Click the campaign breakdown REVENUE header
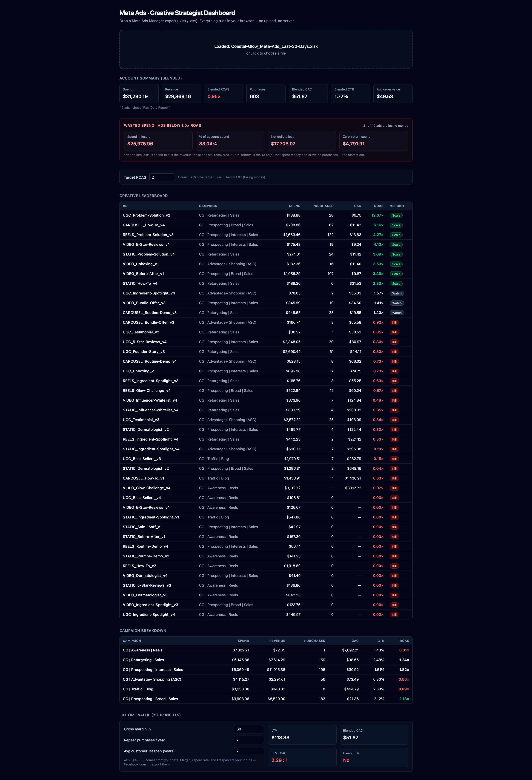Screen dimensions: 532x780 coord(277,641)
